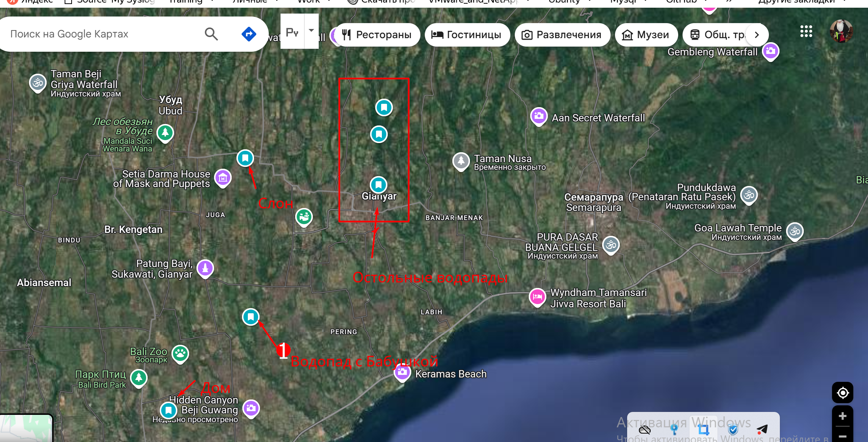The width and height of the screenshot is (868, 442).
Task: Select Развлечения category chip
Action: [562, 35]
